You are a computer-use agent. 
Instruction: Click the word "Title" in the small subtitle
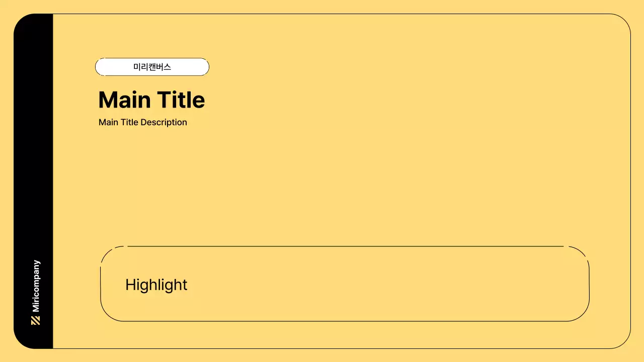click(129, 122)
